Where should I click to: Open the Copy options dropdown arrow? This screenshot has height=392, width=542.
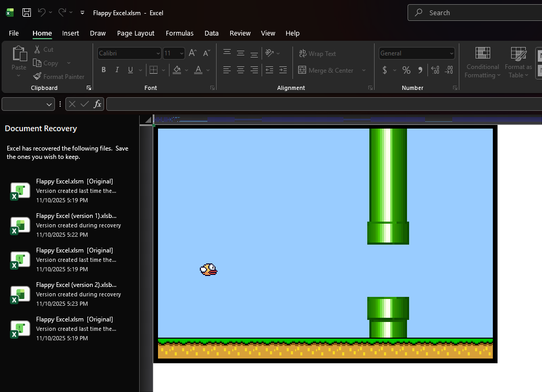(x=69, y=63)
